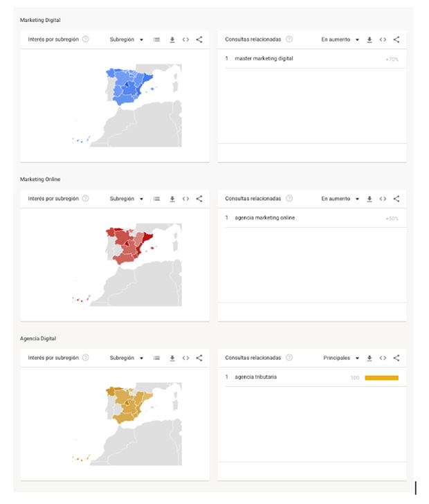Switch Agencia Digital subregion card to list view
Viewport: 429px width, 504px height.
157,358
